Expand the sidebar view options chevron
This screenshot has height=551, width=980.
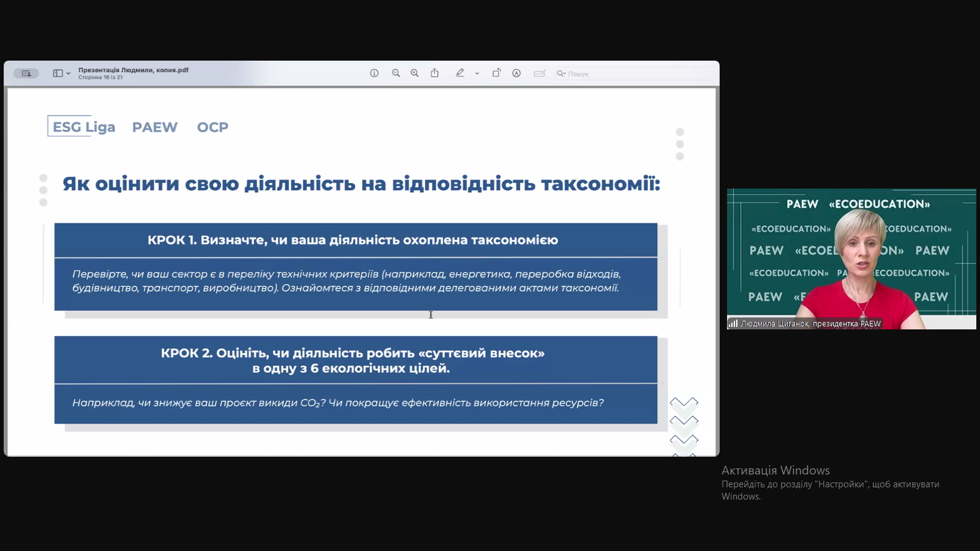(68, 73)
